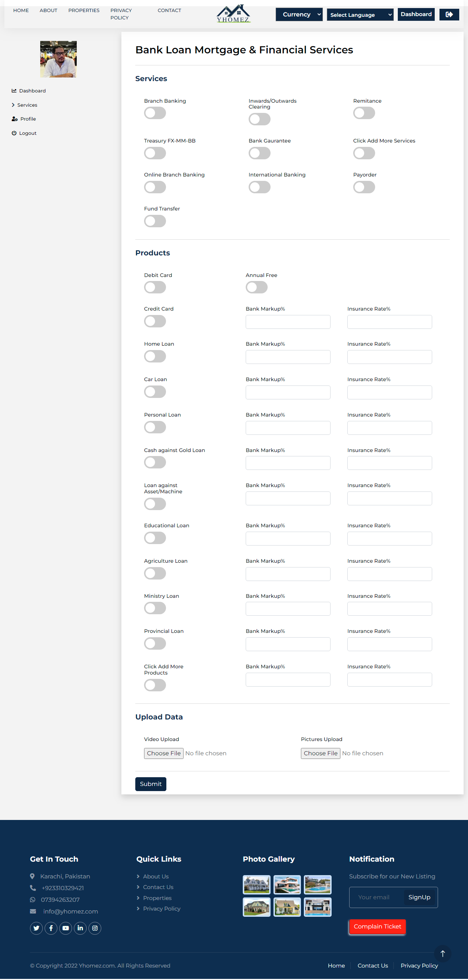Click the YHOMEZ logo in header

[x=233, y=14]
